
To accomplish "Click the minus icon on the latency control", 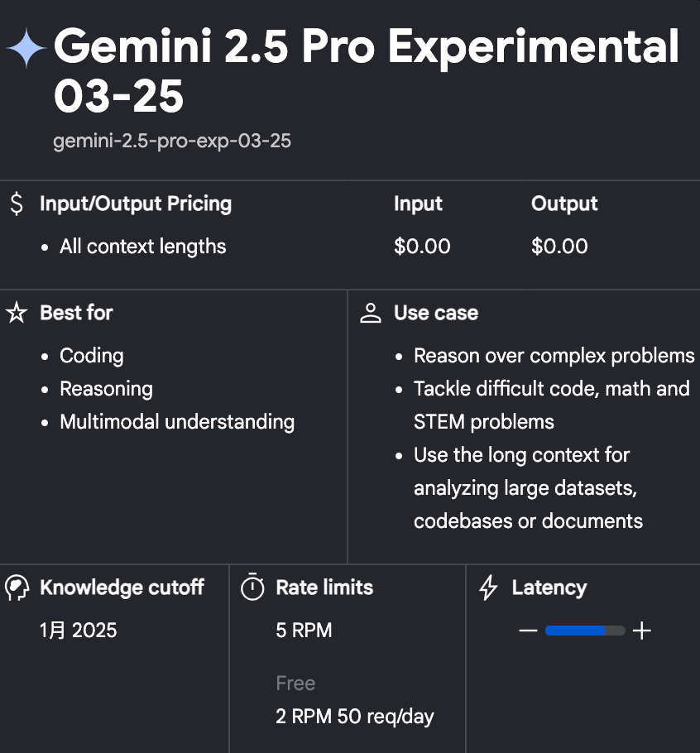I will point(527,630).
